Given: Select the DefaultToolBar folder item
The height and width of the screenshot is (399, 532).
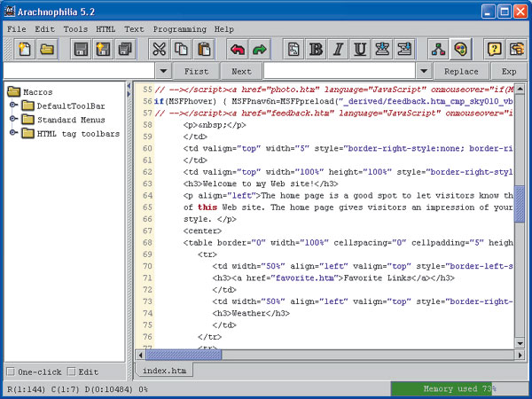Looking at the screenshot, I should pos(64,106).
